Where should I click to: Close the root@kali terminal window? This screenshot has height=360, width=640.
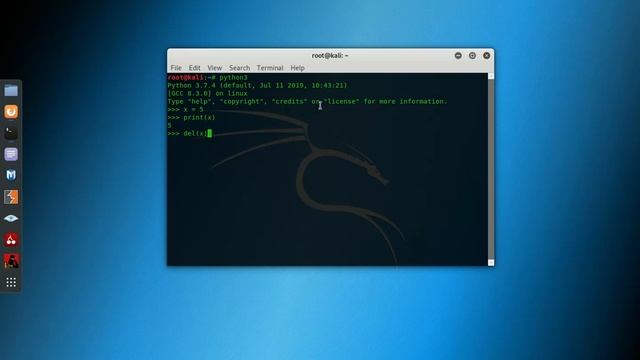coord(487,56)
